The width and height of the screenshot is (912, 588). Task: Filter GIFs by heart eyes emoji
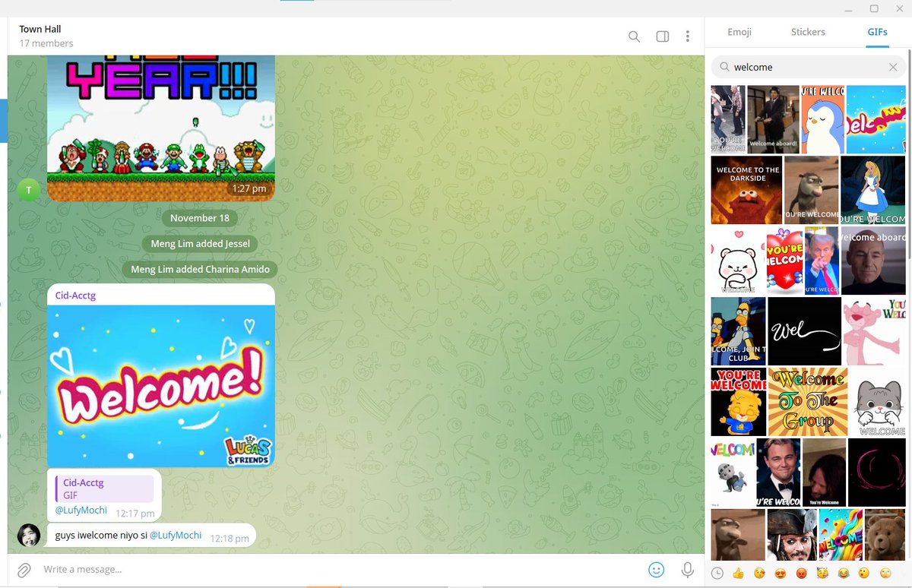pos(780,574)
